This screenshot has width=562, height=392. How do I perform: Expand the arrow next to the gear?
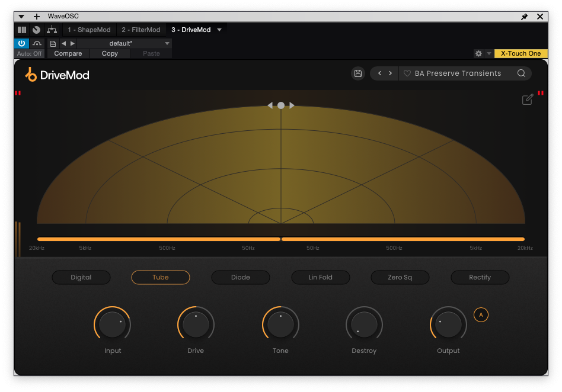[x=489, y=53]
